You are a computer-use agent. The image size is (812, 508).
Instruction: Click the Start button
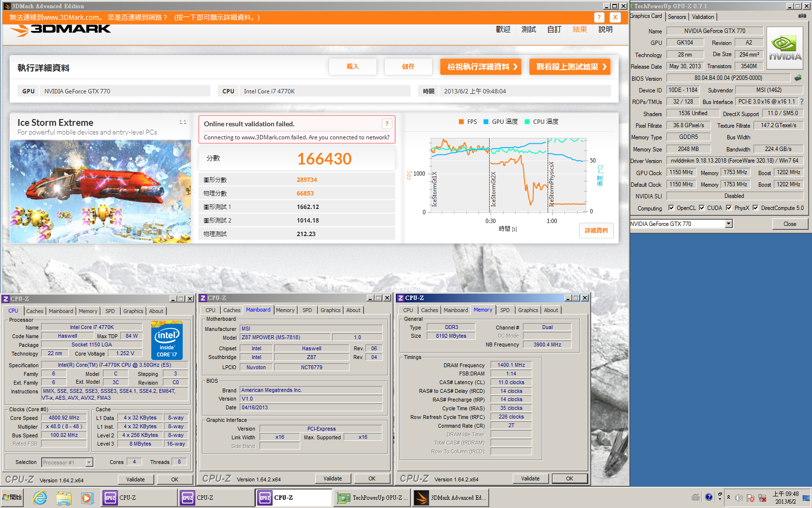pyautogui.click(x=13, y=497)
